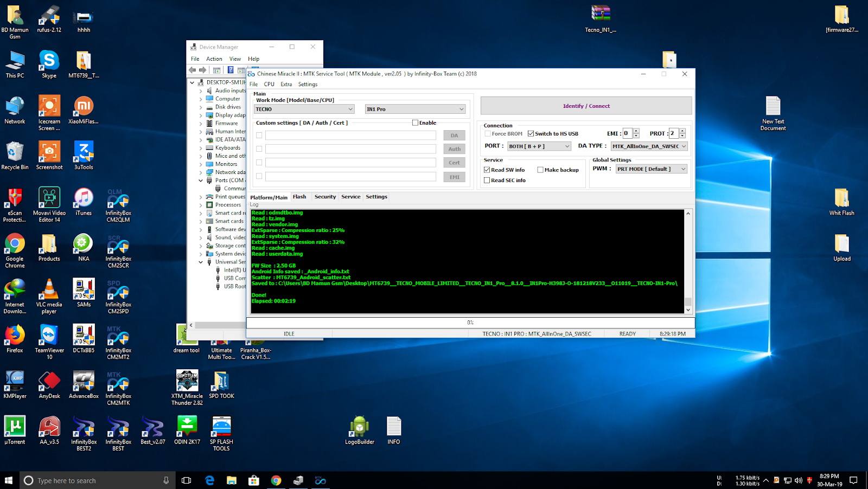Open File Explorer from taskbar

(x=232, y=480)
